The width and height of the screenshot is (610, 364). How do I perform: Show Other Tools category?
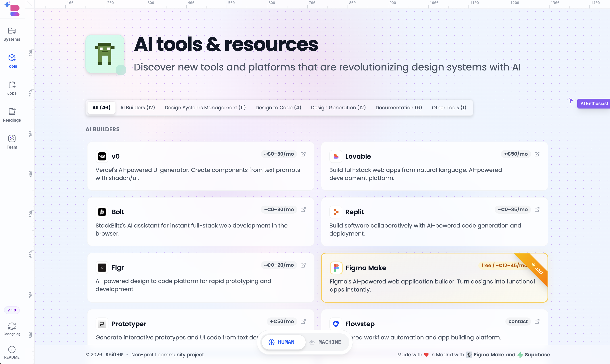tap(449, 108)
